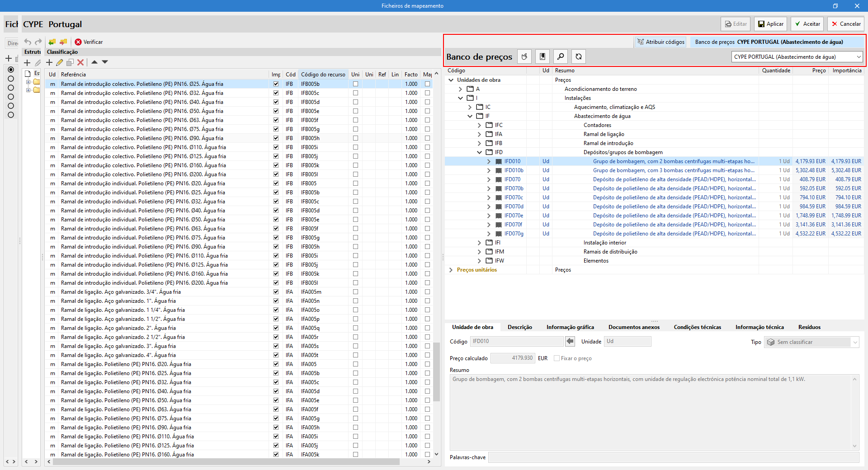Open the Condições técnicas tab
The height and width of the screenshot is (470, 868).
697,327
